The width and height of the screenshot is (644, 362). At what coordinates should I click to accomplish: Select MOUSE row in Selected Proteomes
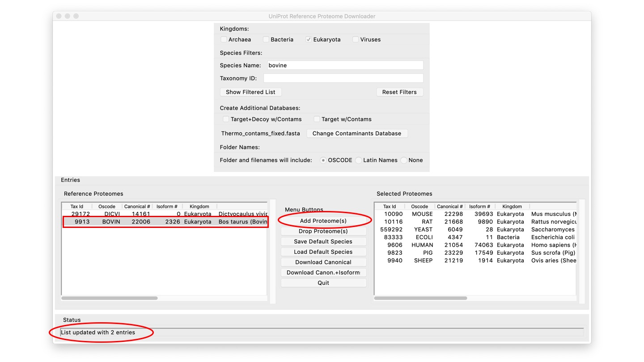[x=475, y=214]
